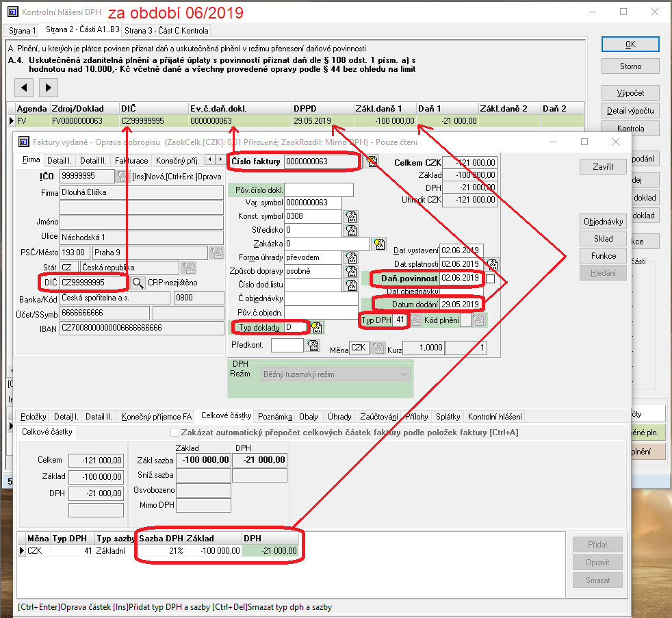This screenshot has height=618, width=672.
Task: Toggle the checkbox beside Daň.povinnost date
Action: pos(490,279)
